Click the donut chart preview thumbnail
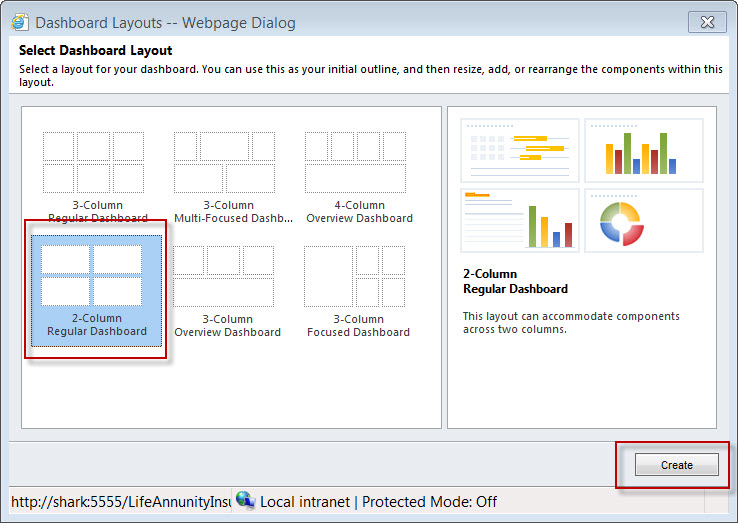The image size is (738, 523). pyautogui.click(x=643, y=221)
